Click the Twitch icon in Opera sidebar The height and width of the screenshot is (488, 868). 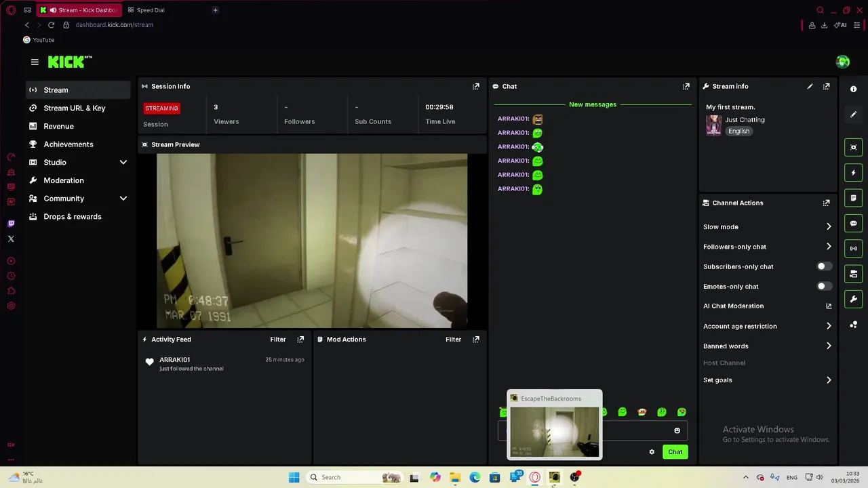tap(11, 224)
